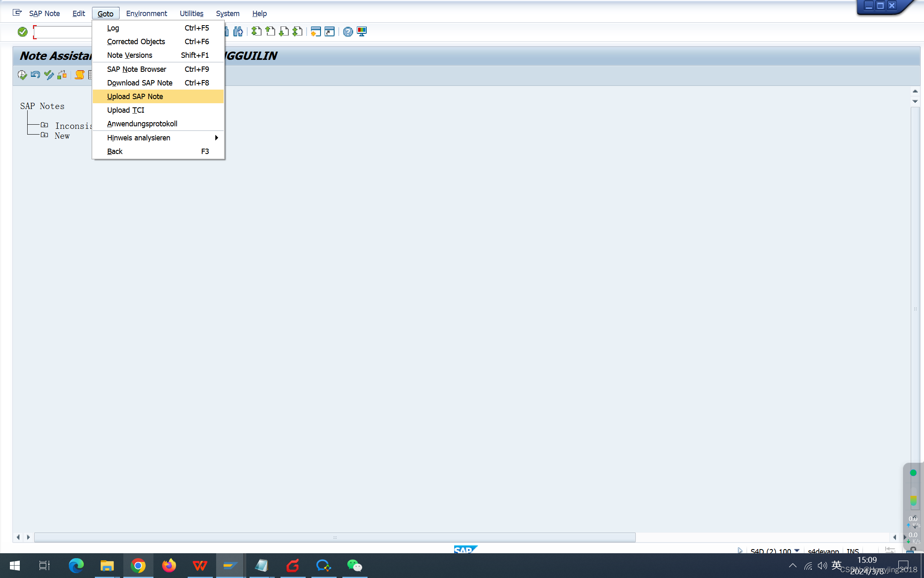Select Hinweis analysieren submenu
This screenshot has height=578, width=924.
216,138
